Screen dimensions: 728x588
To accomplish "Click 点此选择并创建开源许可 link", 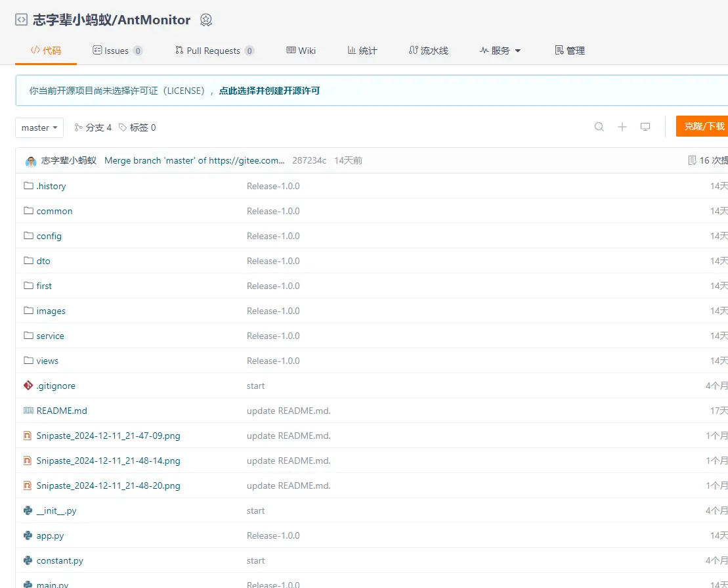I will point(269,91).
